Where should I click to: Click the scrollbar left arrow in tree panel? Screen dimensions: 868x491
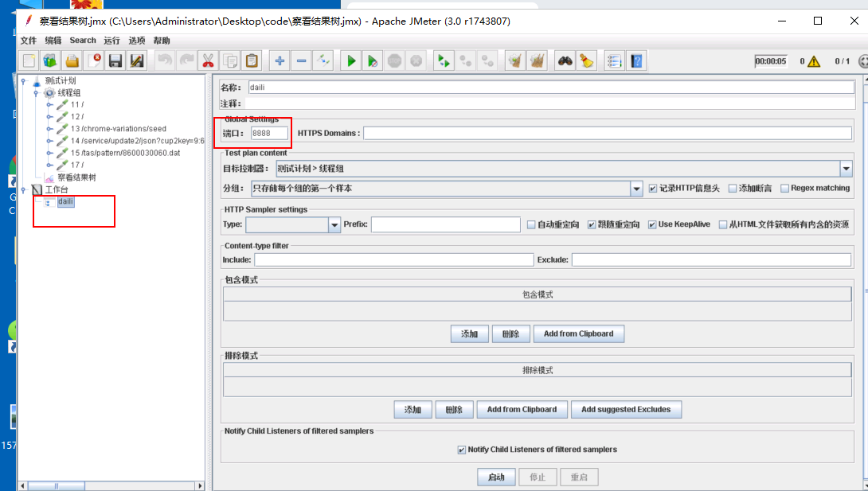pos(23,486)
